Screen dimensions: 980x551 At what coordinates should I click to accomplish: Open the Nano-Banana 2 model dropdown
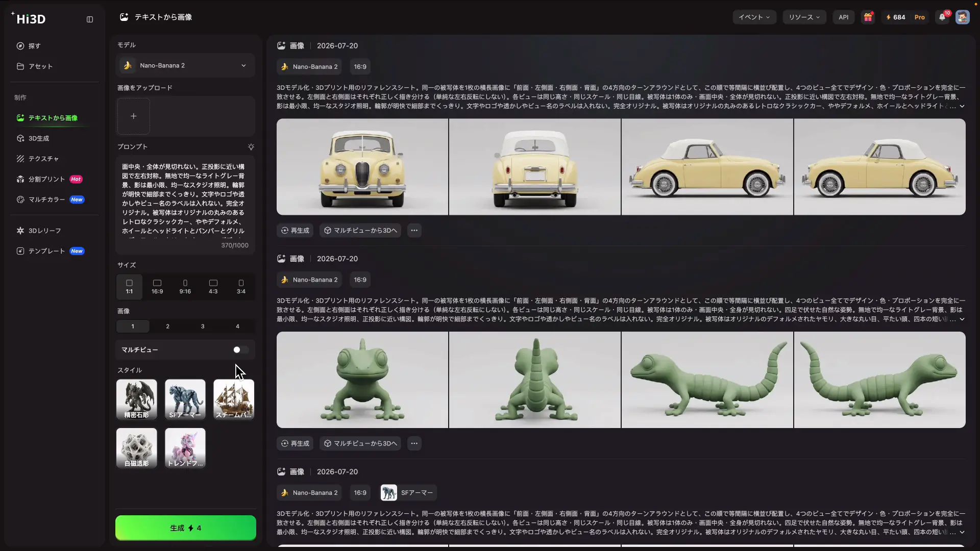(185, 65)
